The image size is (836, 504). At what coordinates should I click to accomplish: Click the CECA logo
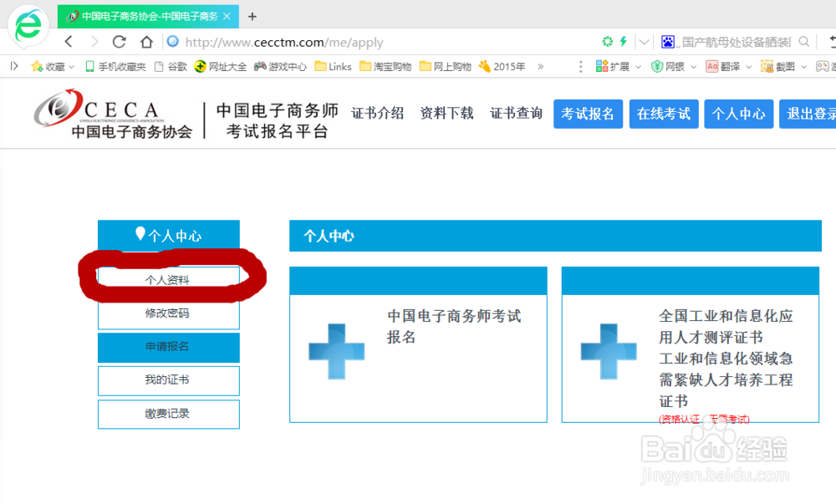coord(113,114)
